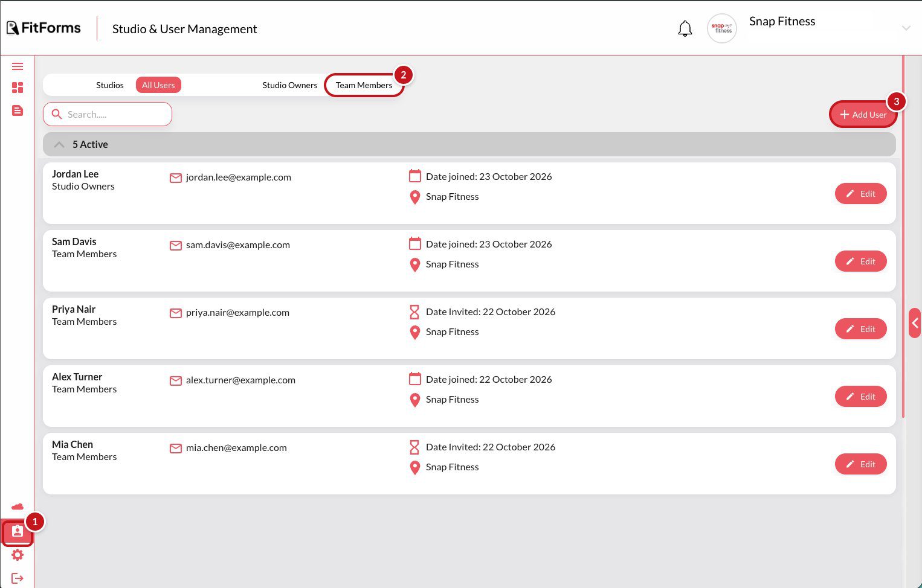Expand the right side panel arrow
922x588 pixels.
tap(915, 324)
